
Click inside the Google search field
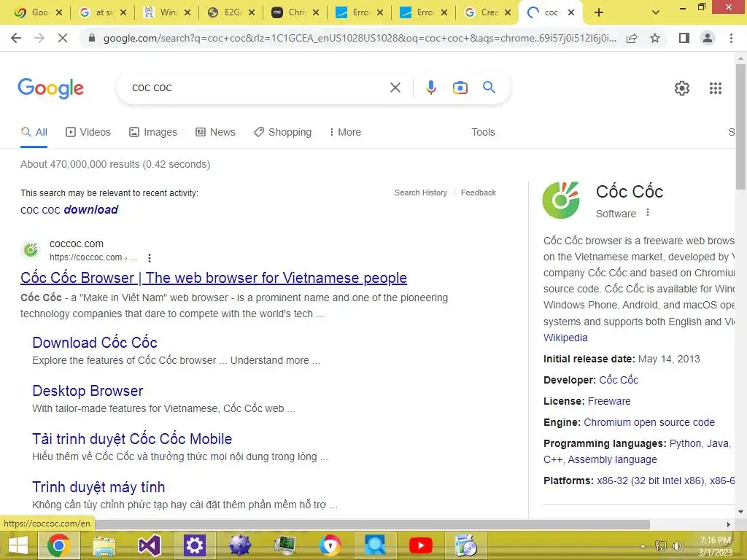tap(258, 87)
